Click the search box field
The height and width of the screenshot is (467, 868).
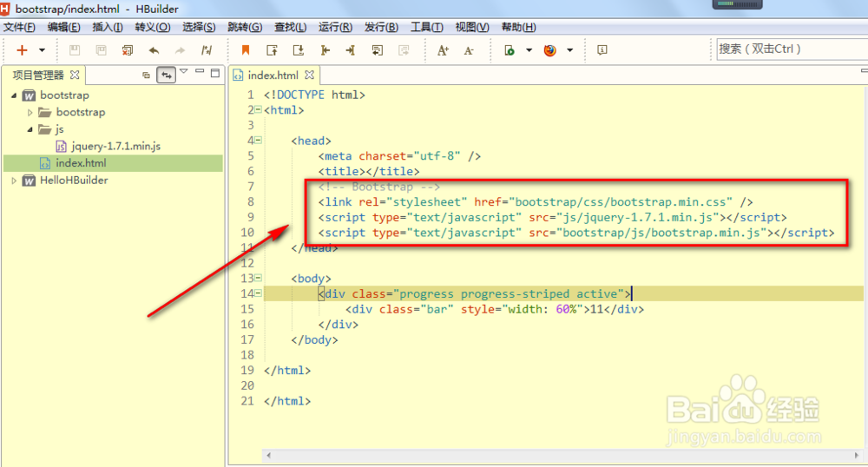(x=792, y=49)
